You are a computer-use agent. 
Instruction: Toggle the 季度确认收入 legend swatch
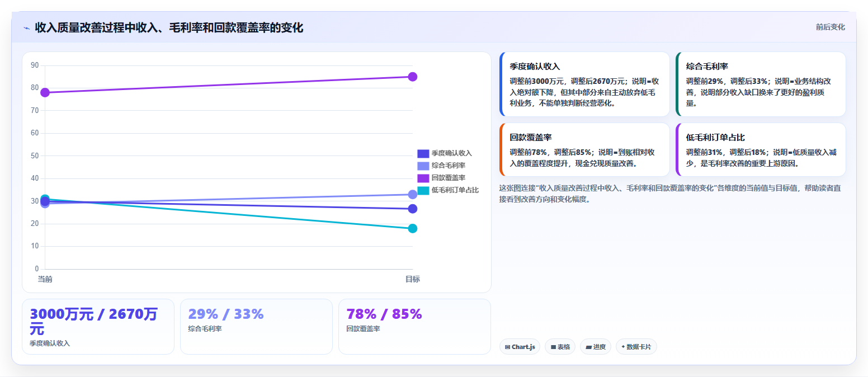tap(423, 153)
